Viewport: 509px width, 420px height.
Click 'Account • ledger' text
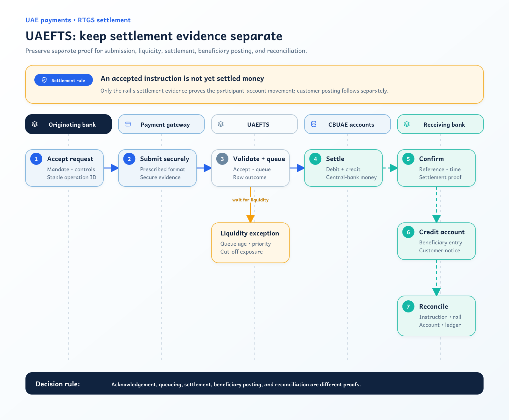[440, 325]
